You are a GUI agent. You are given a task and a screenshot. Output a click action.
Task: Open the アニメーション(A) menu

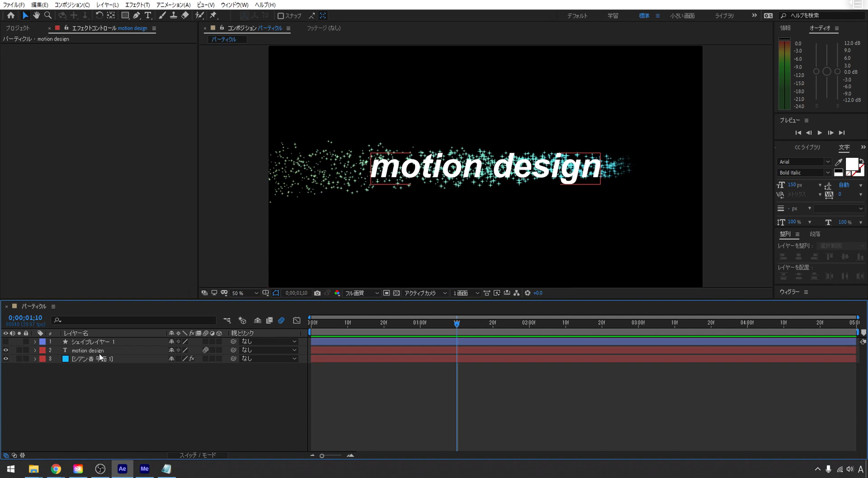(173, 5)
